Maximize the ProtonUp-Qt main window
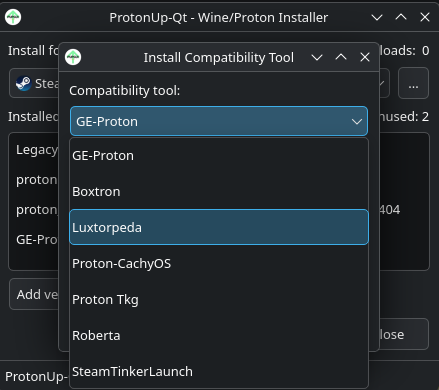The width and height of the screenshot is (439, 390). pyautogui.click(x=401, y=17)
